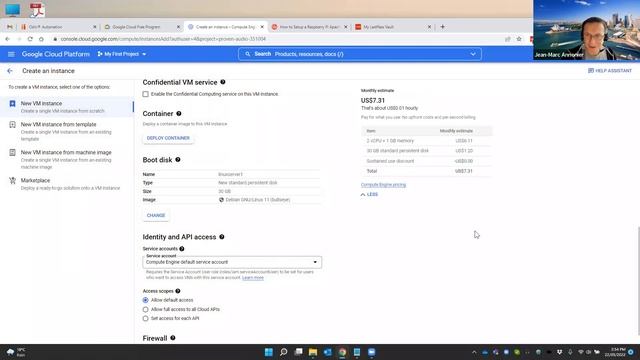Click the browser back arrow

pos(7,39)
